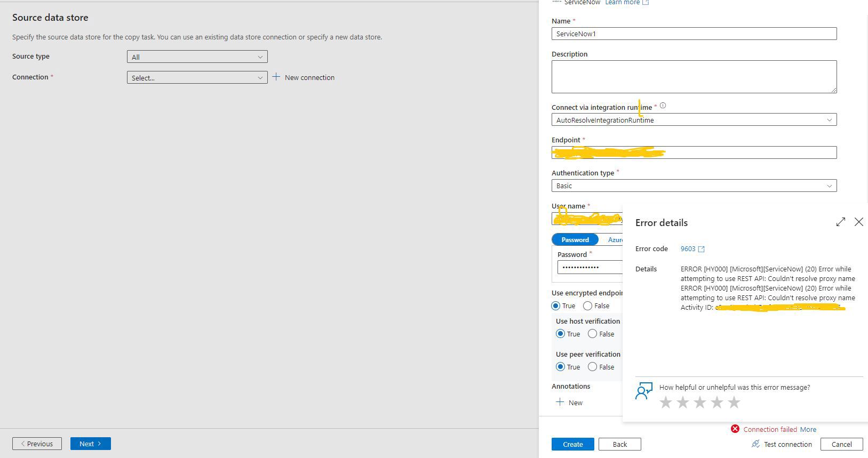Click into the Description text area

[694, 77]
